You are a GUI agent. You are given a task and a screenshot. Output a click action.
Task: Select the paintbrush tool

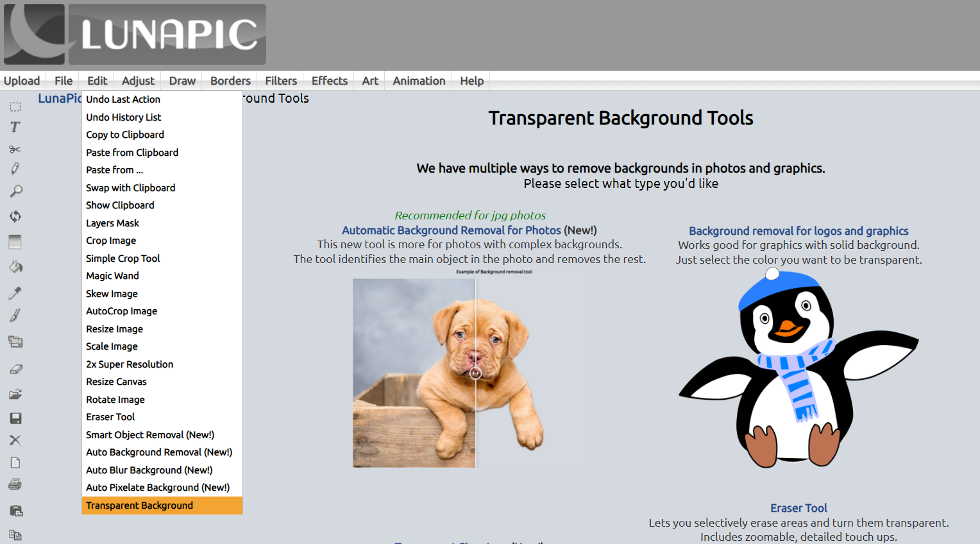15,315
